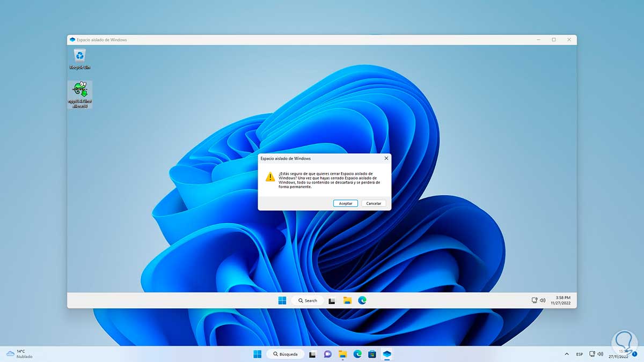Click the sandbox volume tray icon
The image size is (644, 362).
click(x=543, y=300)
